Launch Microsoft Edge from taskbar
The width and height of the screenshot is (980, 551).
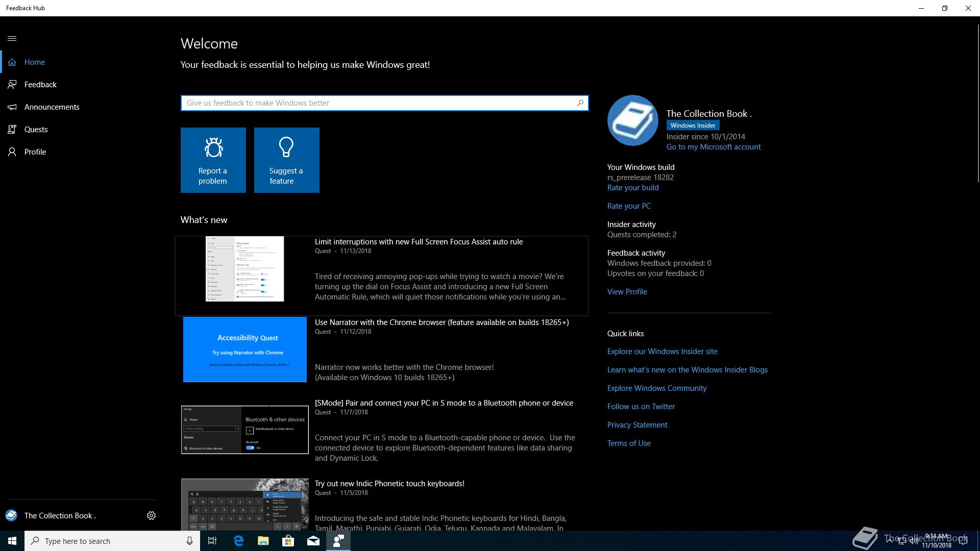click(x=238, y=541)
